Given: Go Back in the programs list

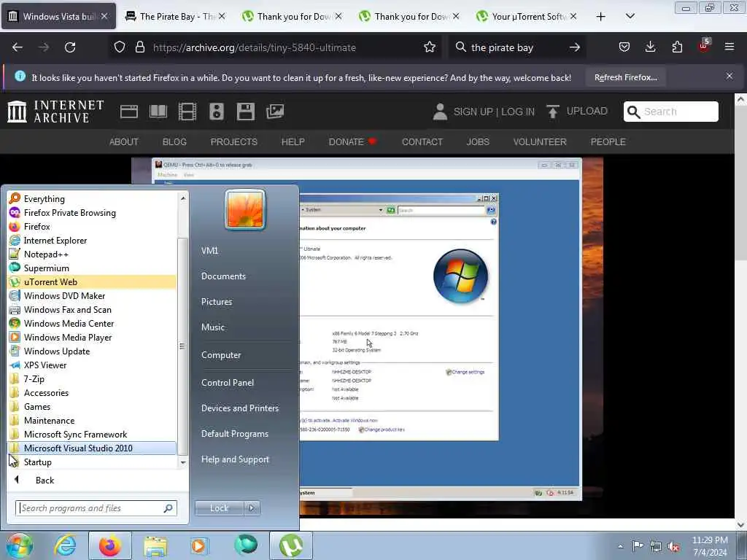Looking at the screenshot, I should (44, 480).
